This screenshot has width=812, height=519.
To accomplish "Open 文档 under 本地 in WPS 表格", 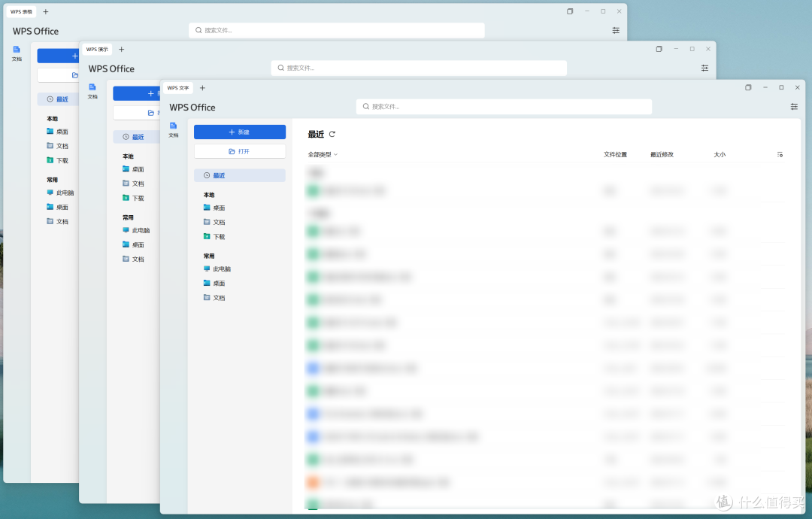I will point(57,146).
